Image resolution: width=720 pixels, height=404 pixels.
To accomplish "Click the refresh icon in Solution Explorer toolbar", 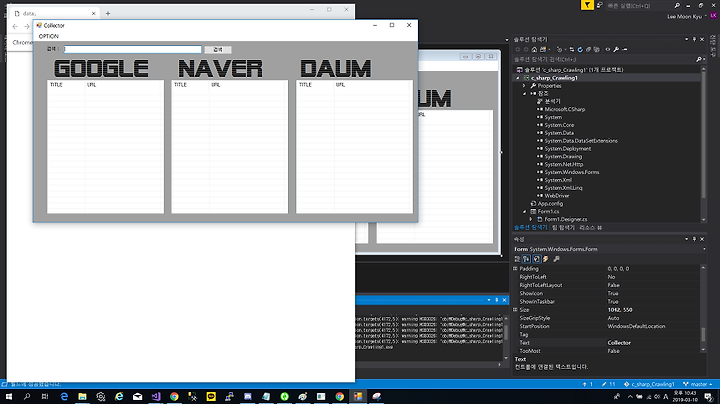I will 580,50.
